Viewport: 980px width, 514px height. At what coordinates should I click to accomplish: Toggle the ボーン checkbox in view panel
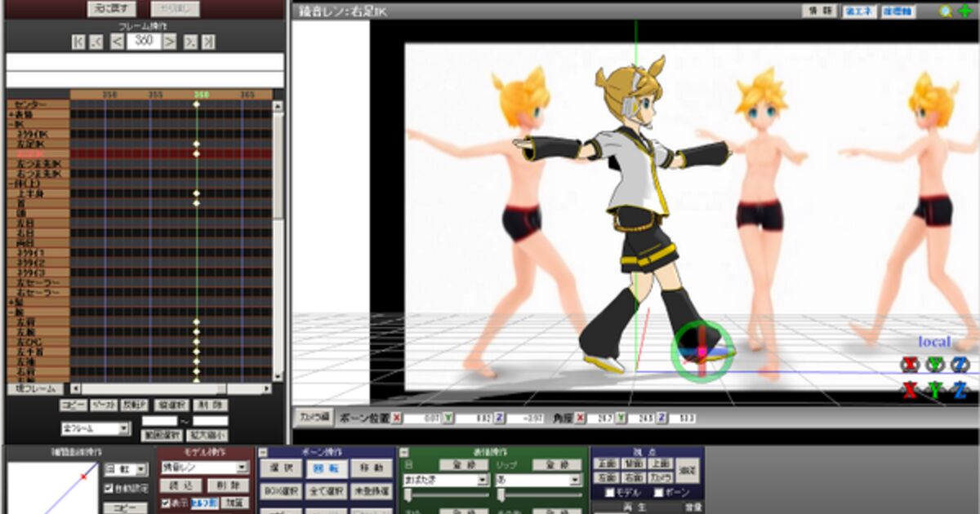tap(659, 493)
